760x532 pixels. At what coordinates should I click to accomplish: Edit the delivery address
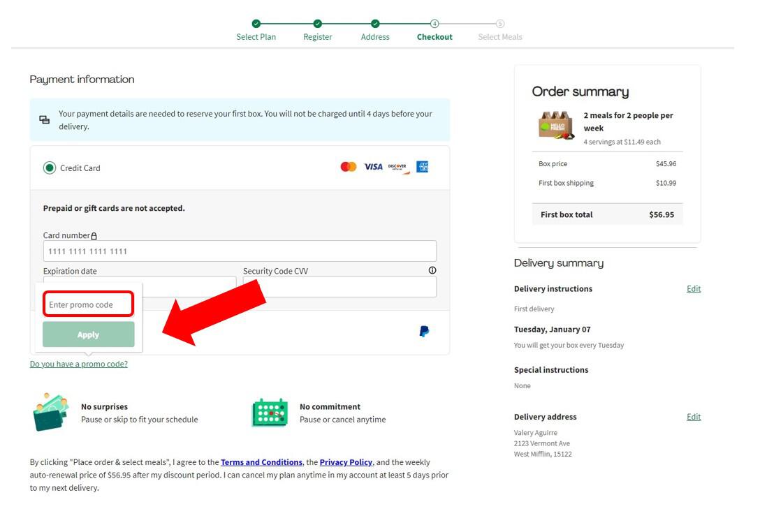(694, 418)
